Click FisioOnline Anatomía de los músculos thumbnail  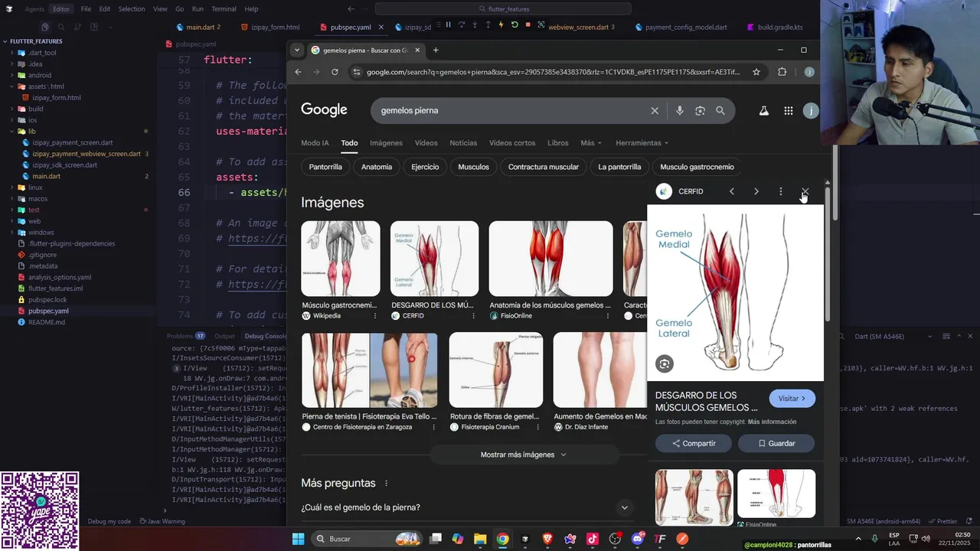coord(550,259)
